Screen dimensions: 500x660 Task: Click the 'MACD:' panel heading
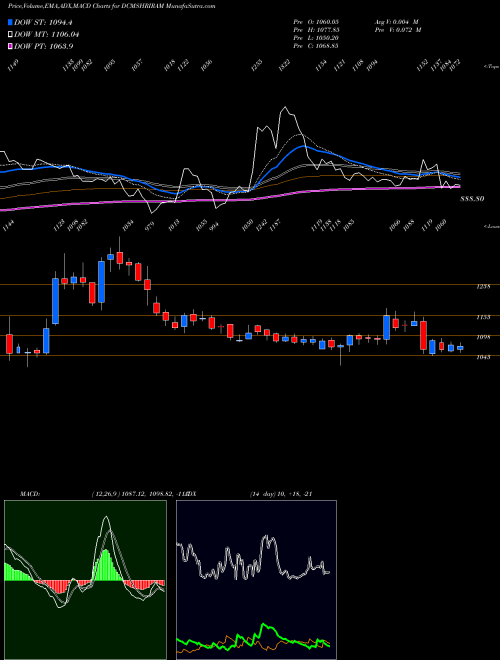[x=30, y=494]
